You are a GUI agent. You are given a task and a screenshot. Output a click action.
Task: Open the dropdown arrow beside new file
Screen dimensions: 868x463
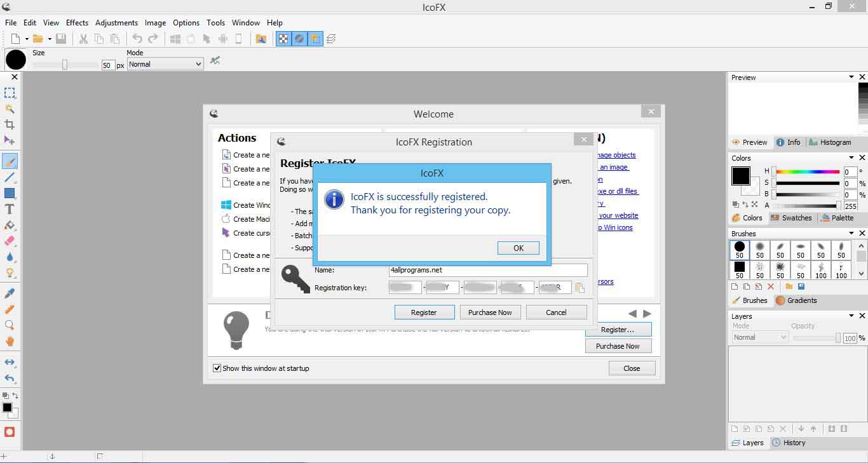point(26,39)
